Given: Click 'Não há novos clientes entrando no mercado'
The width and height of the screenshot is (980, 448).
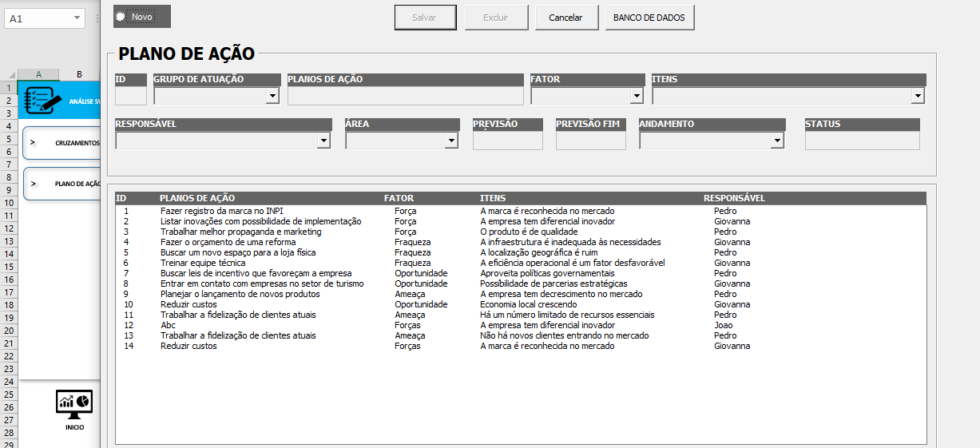Looking at the screenshot, I should 564,335.
